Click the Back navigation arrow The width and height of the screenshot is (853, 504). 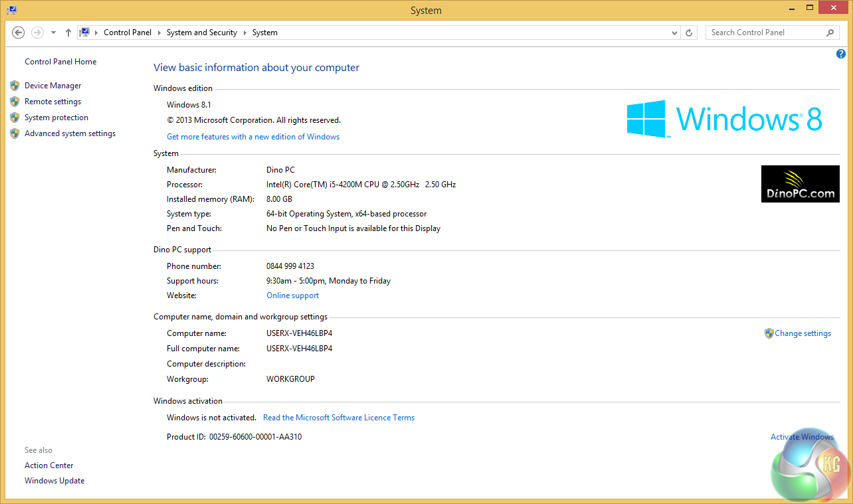tap(19, 33)
